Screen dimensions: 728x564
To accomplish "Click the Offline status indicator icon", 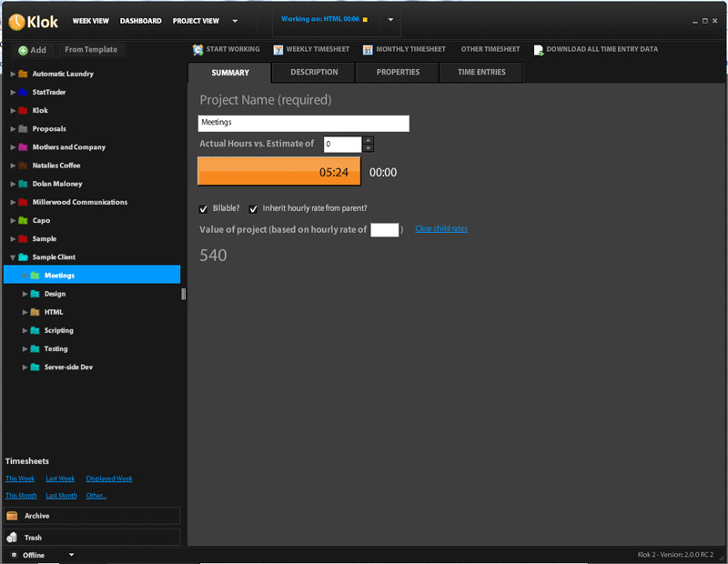I will (14, 555).
